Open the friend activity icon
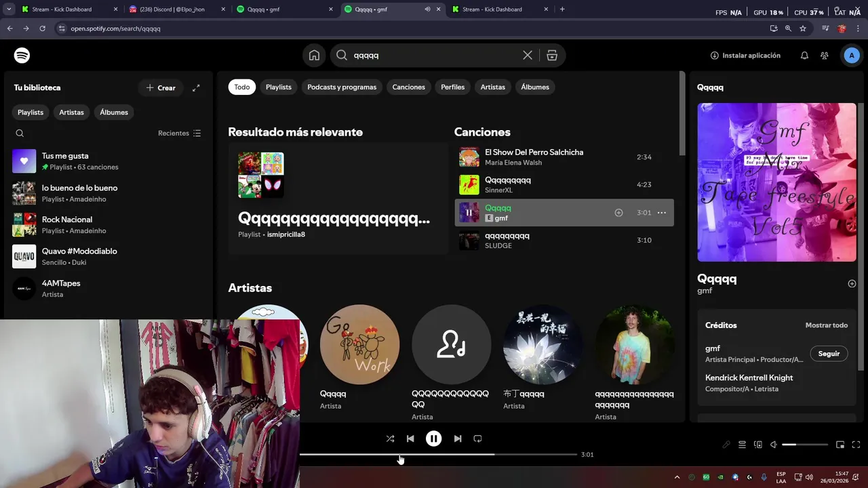 click(x=825, y=56)
